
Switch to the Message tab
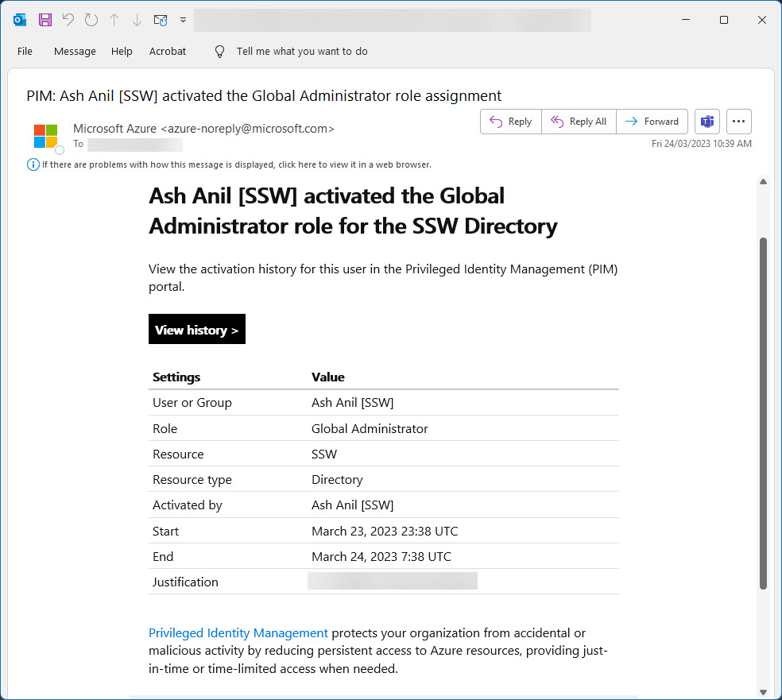[75, 52]
